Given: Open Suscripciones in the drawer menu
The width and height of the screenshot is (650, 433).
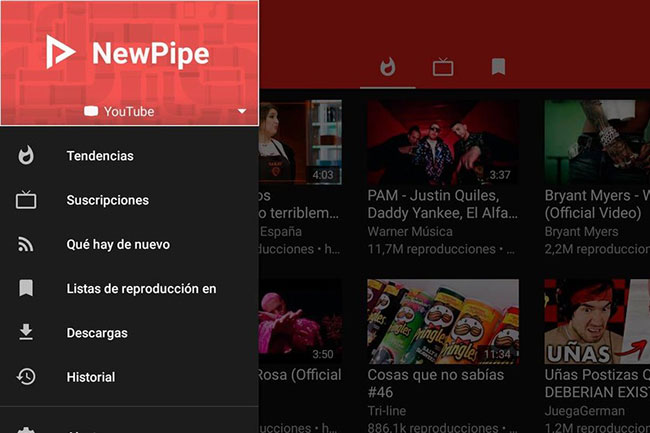Looking at the screenshot, I should (129, 200).
